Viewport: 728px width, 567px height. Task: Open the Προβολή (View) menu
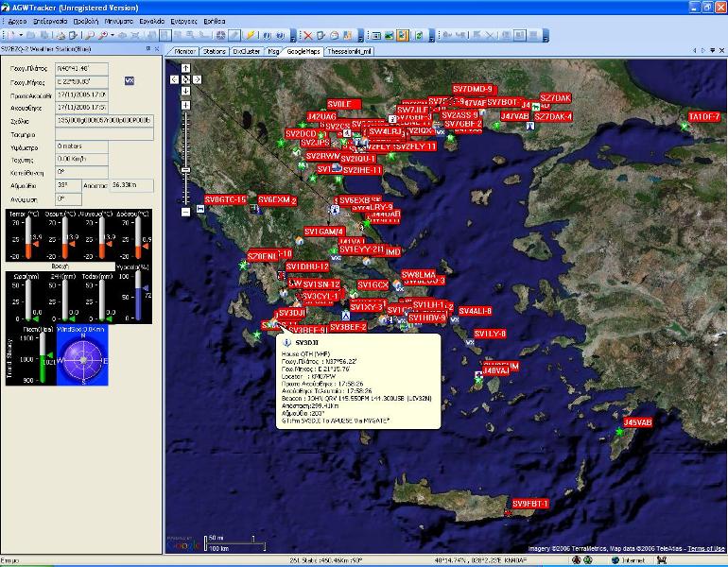(x=86, y=22)
